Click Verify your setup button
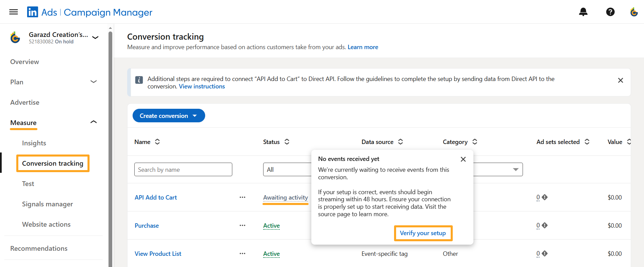Image resolution: width=644 pixels, height=267 pixels. coord(423,233)
